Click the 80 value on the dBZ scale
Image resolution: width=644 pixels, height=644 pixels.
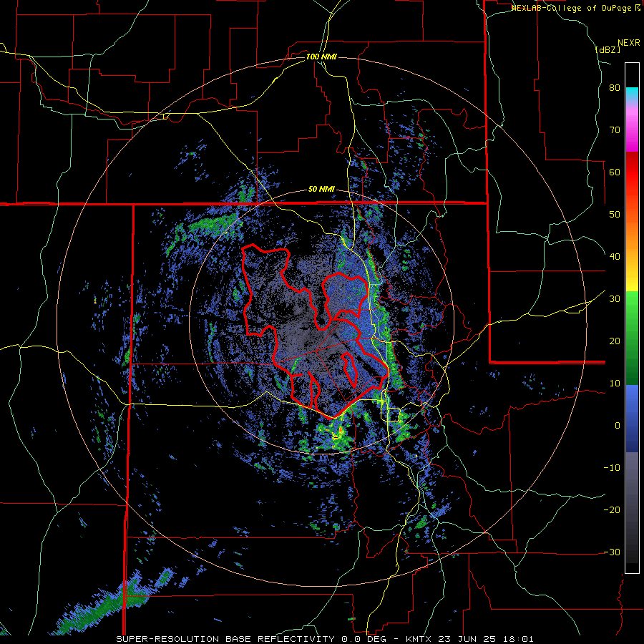615,88
